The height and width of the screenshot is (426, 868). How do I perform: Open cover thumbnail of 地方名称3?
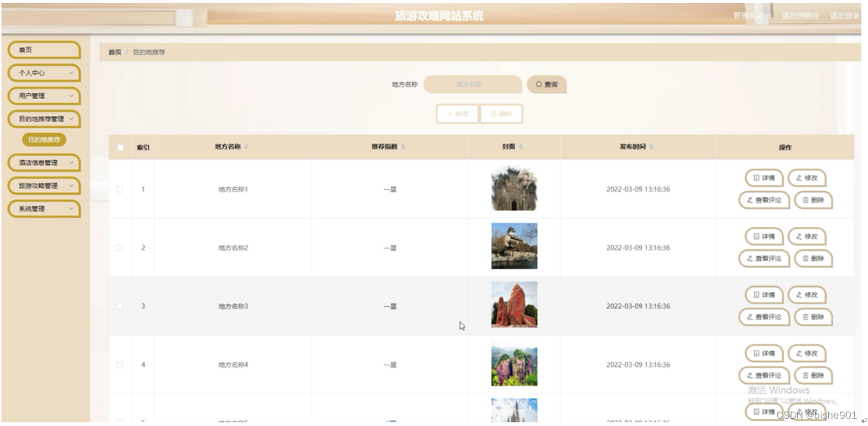[x=514, y=305]
